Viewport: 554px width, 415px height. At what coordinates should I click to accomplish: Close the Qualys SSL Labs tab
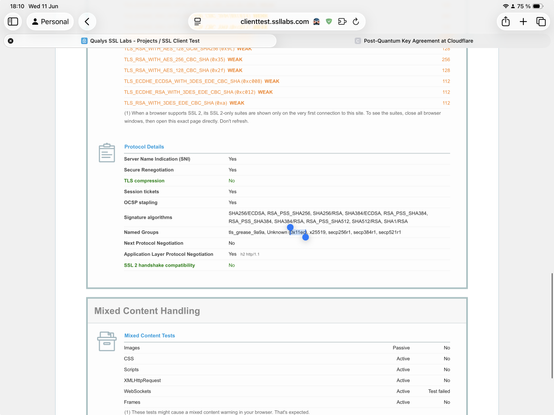(11, 41)
